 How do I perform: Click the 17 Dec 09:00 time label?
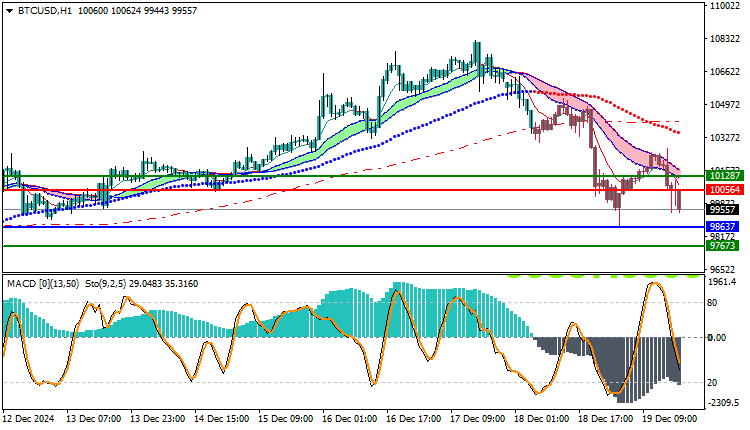[478, 419]
